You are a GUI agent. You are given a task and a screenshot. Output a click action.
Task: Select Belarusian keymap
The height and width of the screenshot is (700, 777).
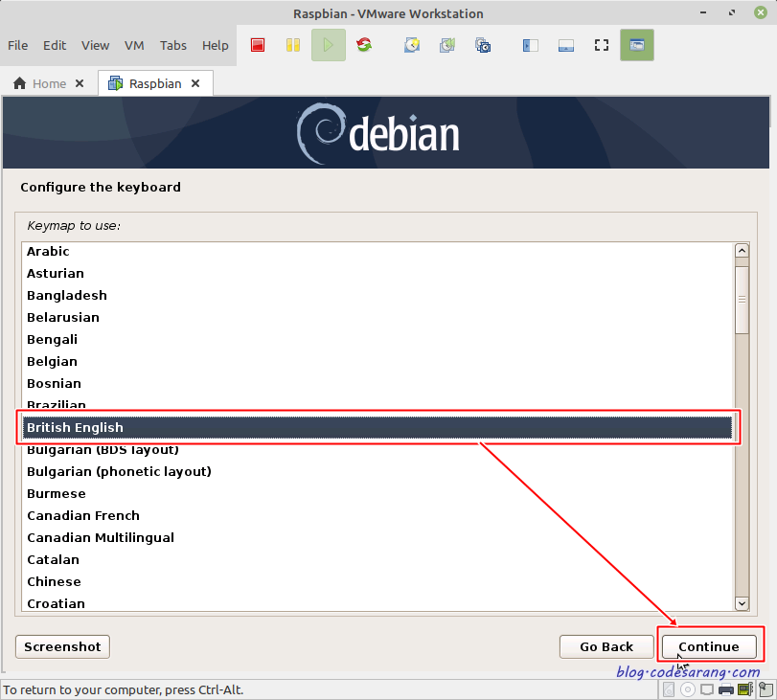pyautogui.click(x=377, y=318)
